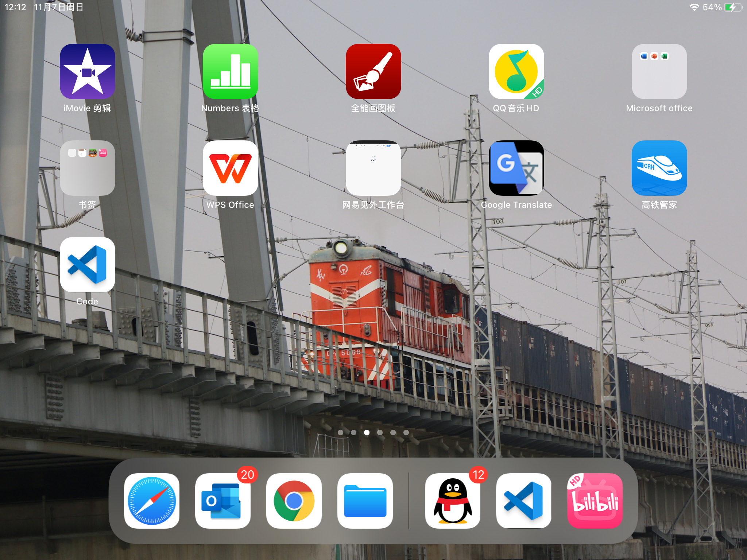The image size is (747, 560).
Task: Launch QQ音乐 HD music app
Action: [516, 71]
